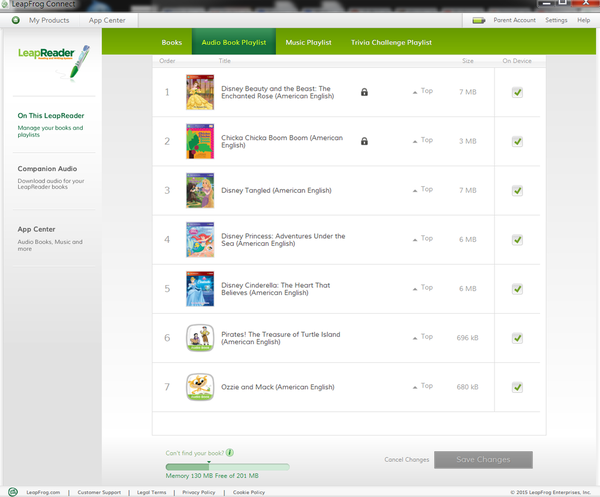
Task: Check the battery status icon
Action: pos(478,20)
